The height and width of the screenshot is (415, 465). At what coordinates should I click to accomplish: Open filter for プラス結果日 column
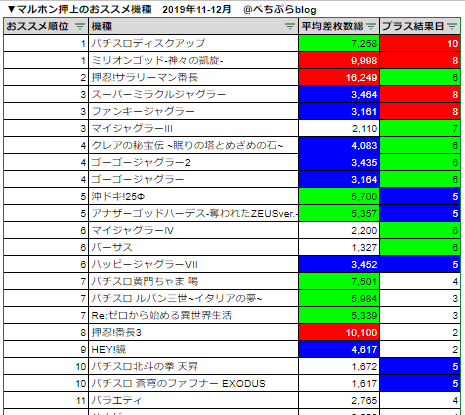click(x=452, y=26)
